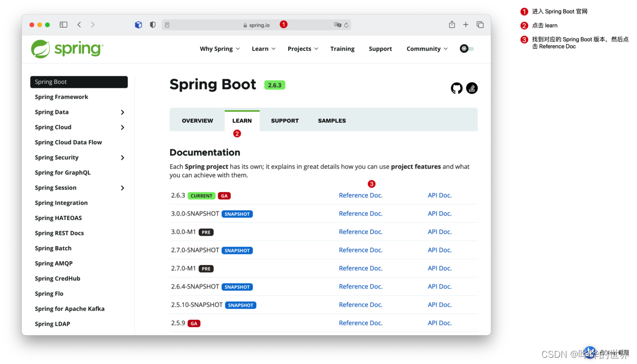Click the reader page icon in address bar
The width and height of the screenshot is (637, 364).
(167, 25)
